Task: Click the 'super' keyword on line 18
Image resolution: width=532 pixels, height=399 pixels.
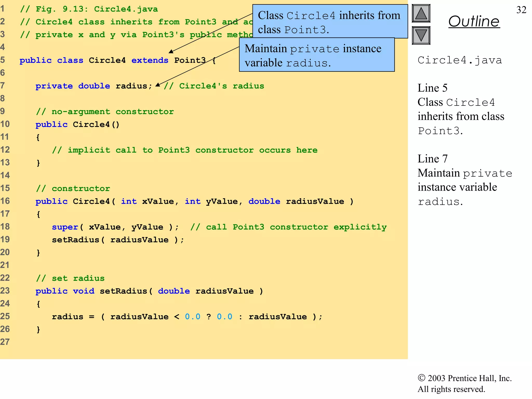Action: [x=65, y=227]
